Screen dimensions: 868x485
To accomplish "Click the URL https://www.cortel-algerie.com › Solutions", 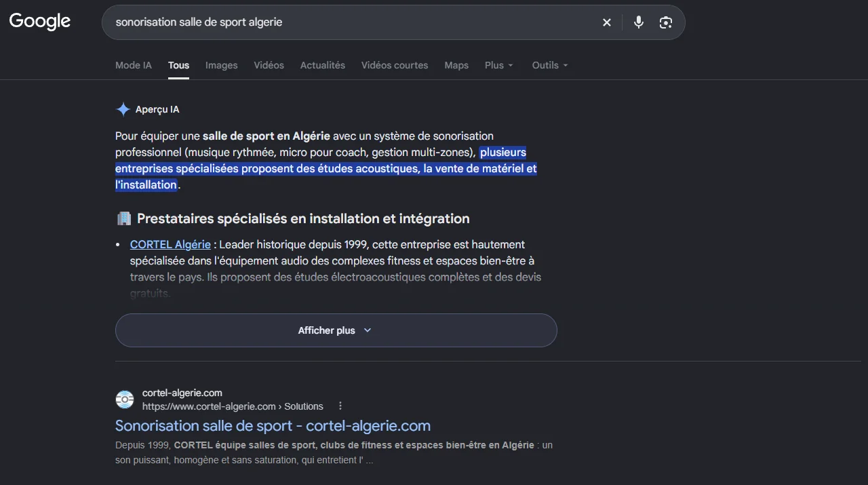I will 233,406.
